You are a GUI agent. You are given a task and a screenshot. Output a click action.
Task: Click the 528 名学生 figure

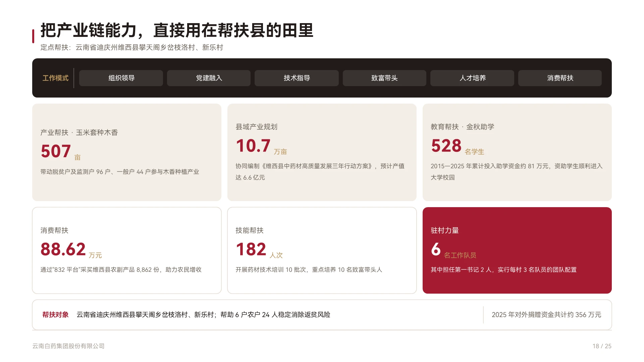(458, 146)
